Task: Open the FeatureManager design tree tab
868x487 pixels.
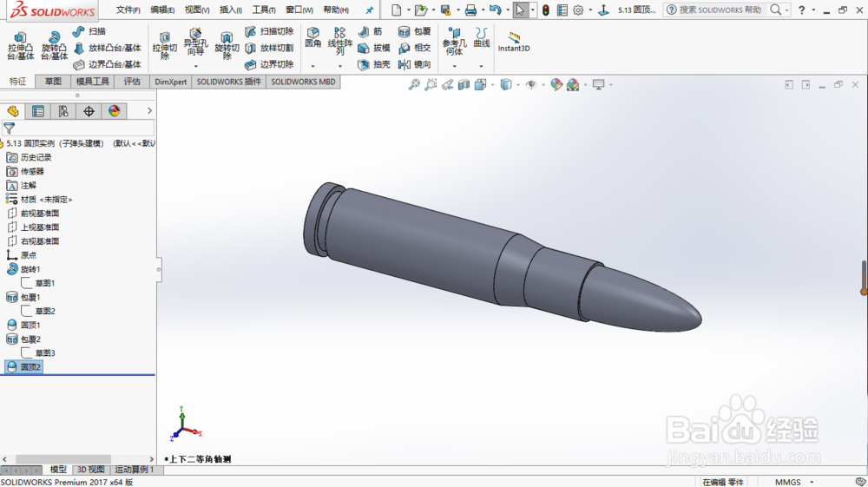Action: pos(13,111)
